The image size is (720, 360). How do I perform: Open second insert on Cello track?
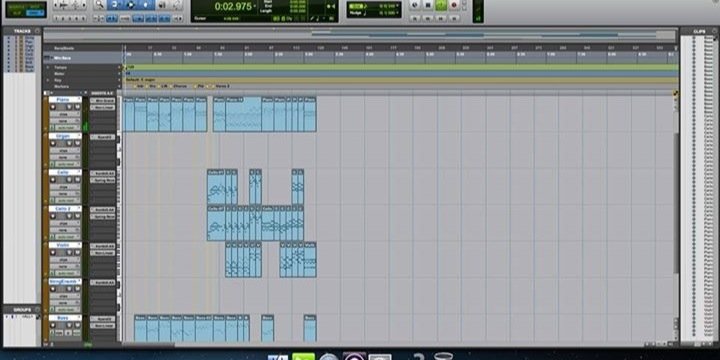102,180
